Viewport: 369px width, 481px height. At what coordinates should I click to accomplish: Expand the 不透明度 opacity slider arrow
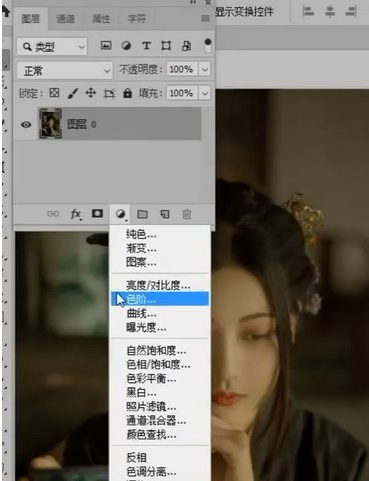coord(205,70)
